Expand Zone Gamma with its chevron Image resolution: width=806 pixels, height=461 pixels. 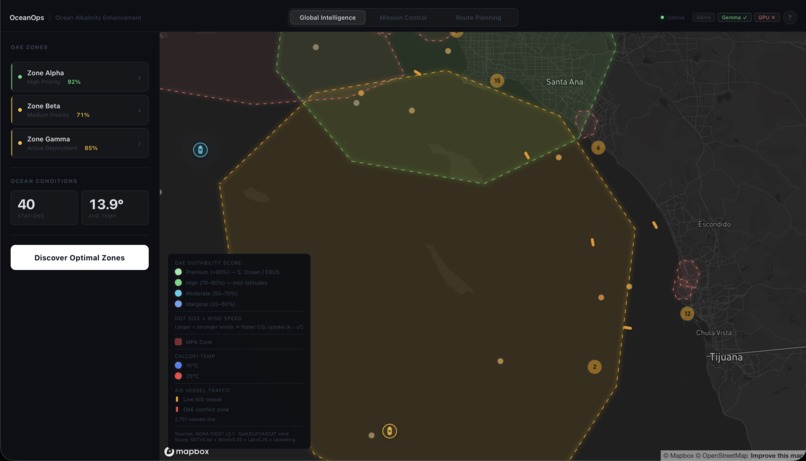pyautogui.click(x=139, y=143)
